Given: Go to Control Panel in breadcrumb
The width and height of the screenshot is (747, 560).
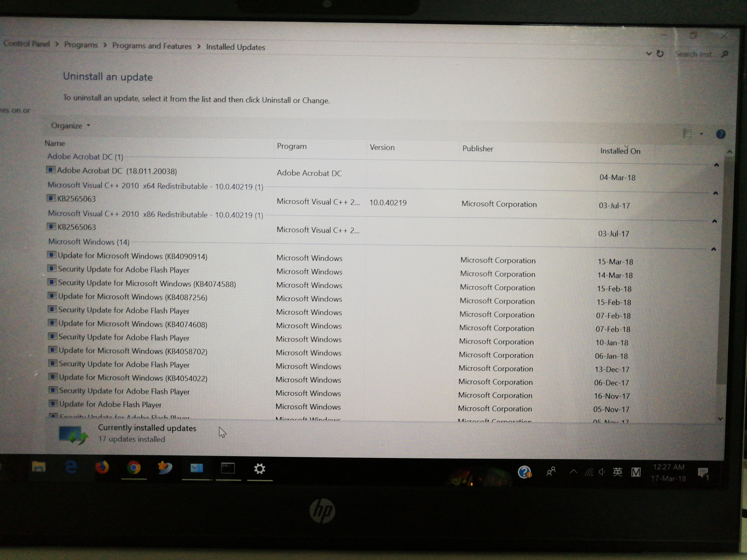Looking at the screenshot, I should 26,43.
